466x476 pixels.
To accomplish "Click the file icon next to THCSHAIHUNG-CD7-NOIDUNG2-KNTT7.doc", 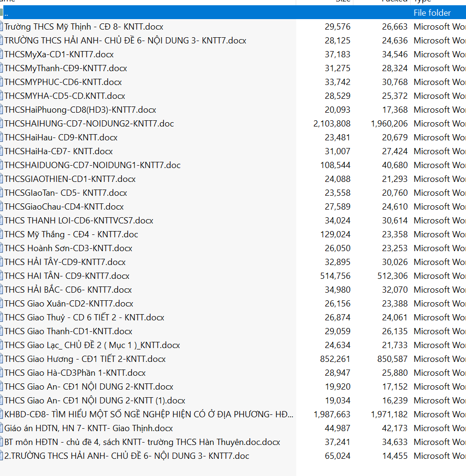I will (x=1, y=124).
